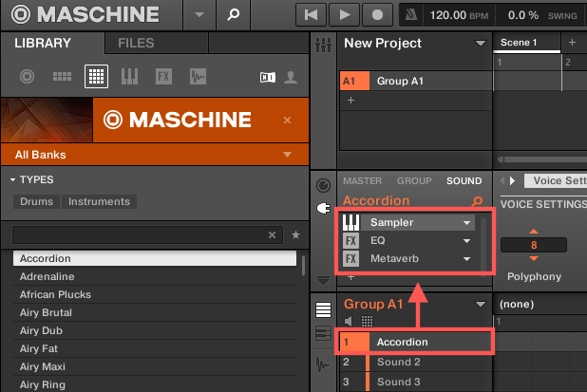
Task: Filter by Instruments type tag
Action: click(99, 201)
